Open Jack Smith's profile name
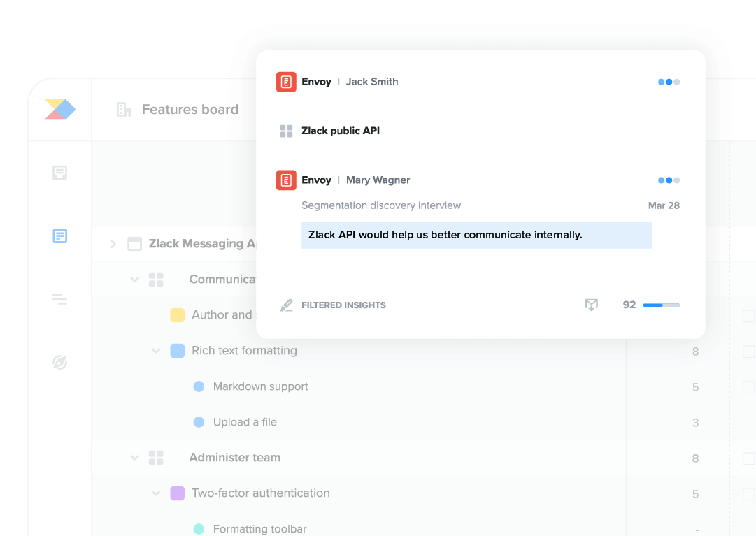The image size is (756, 536). point(372,82)
